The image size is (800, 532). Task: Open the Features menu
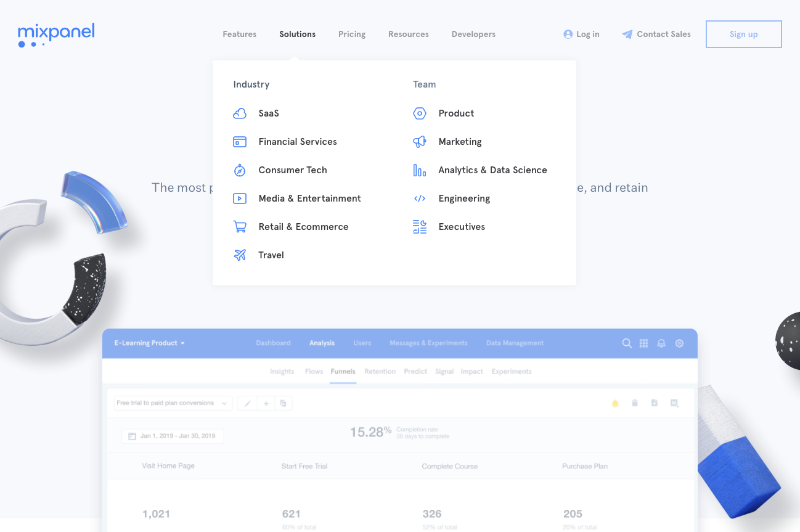(x=240, y=35)
